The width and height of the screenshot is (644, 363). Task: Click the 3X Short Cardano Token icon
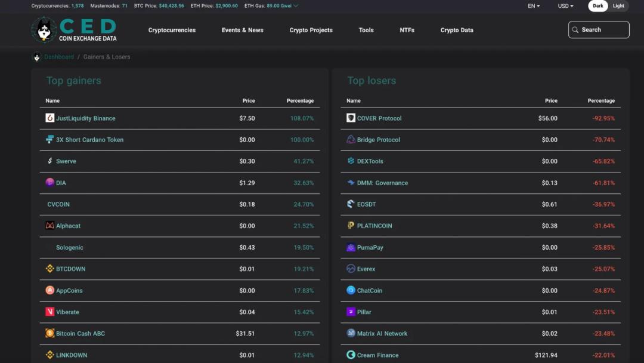click(x=49, y=139)
